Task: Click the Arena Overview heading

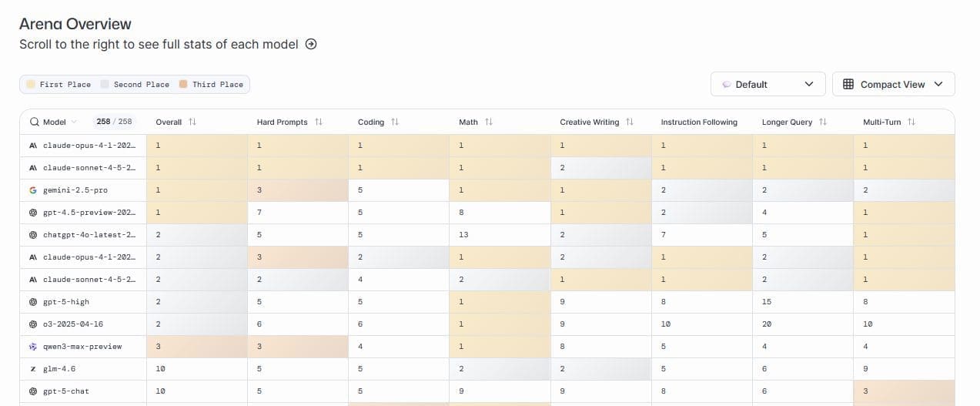Action: 75,24
